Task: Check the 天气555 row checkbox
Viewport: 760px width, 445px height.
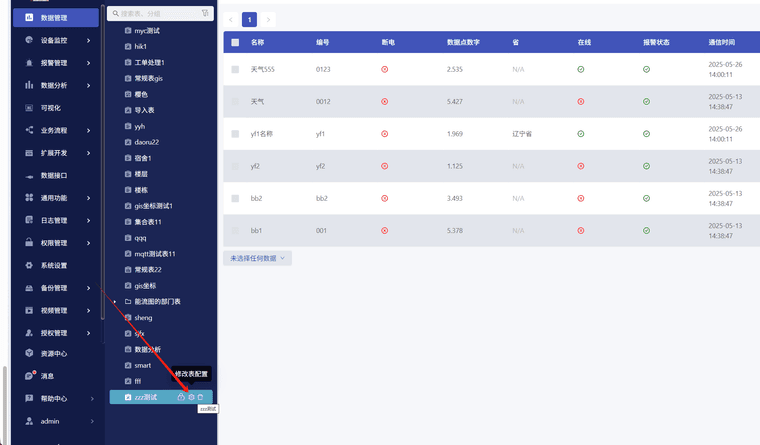Action: (x=235, y=69)
